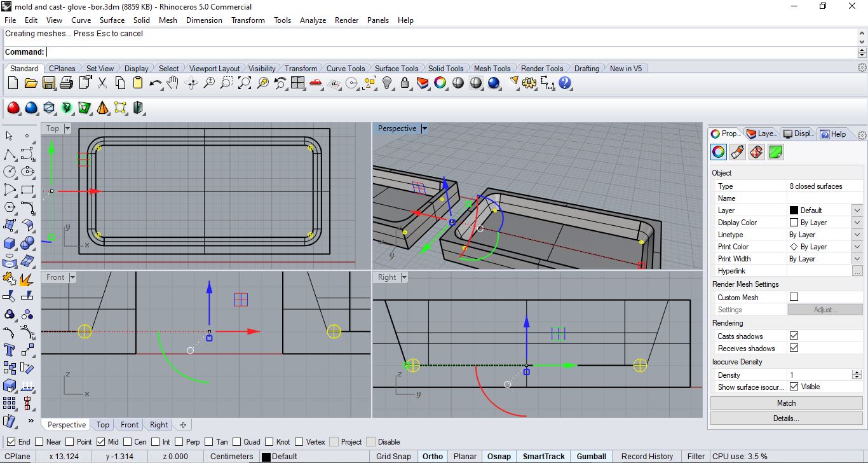Open the Linetype dropdown

857,235
